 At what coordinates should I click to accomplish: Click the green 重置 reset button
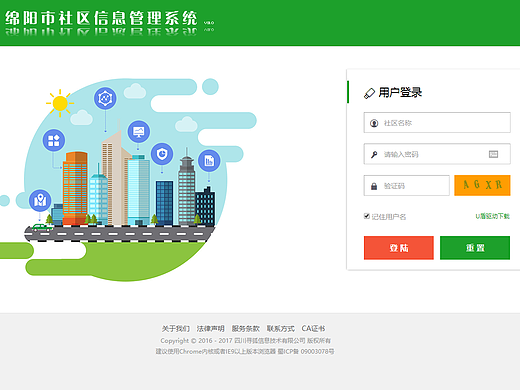[475, 248]
